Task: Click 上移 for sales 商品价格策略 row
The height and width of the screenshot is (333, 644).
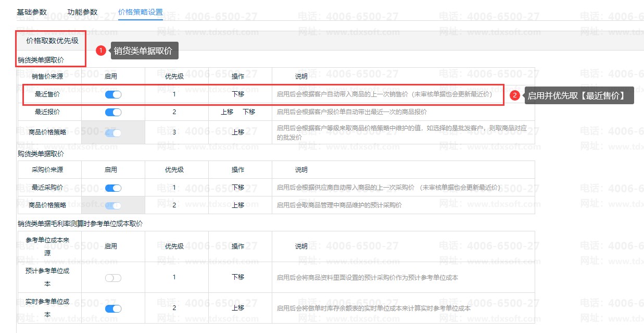Action: point(238,132)
